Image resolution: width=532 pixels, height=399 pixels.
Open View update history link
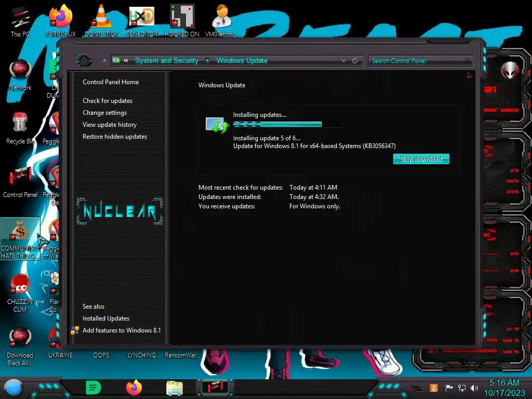pos(110,125)
